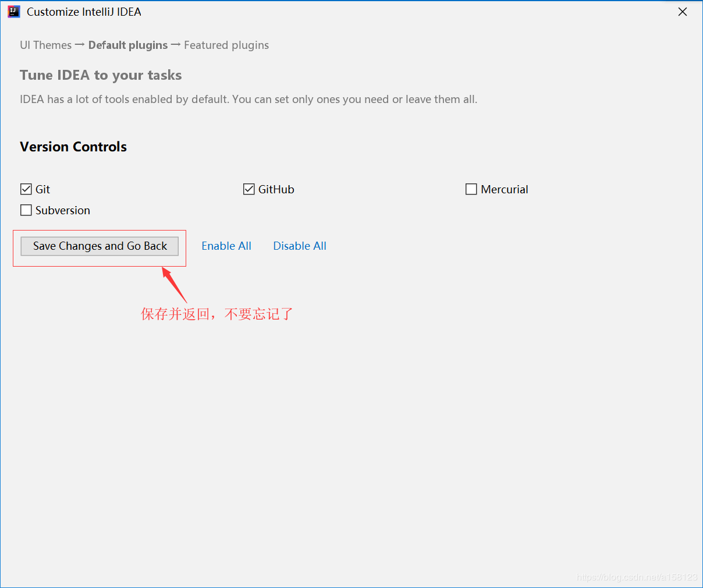The width and height of the screenshot is (703, 588).
Task: Click the Featured plugins breadcrumb step
Action: pyautogui.click(x=226, y=45)
